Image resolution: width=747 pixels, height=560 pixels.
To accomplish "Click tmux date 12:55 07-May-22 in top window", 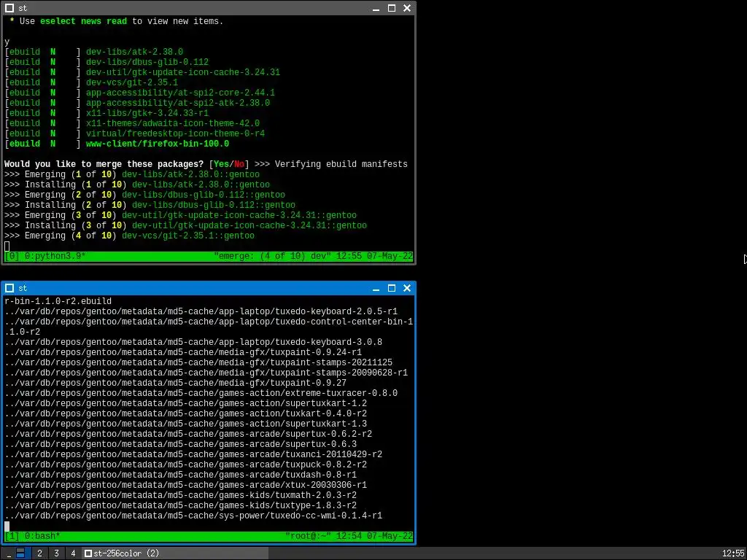I will (x=374, y=256).
